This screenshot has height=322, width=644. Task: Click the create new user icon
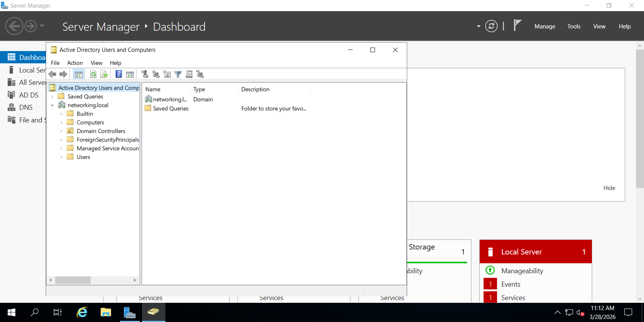point(145,74)
